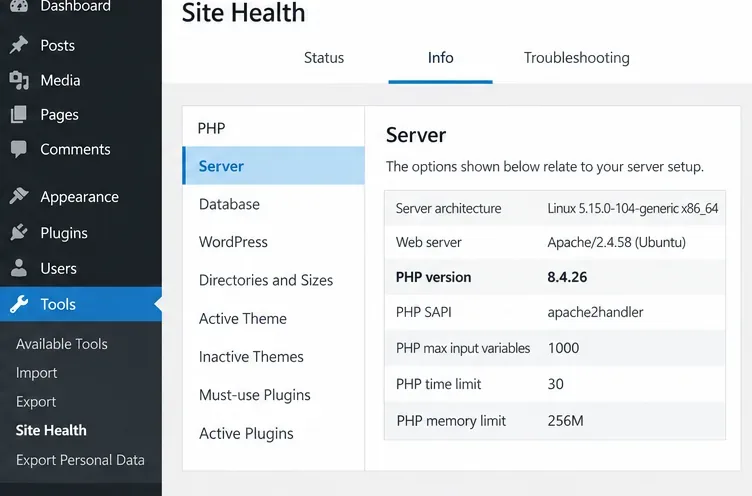Open the Import submenu link
Viewport: 752px width, 496px height.
[36, 373]
